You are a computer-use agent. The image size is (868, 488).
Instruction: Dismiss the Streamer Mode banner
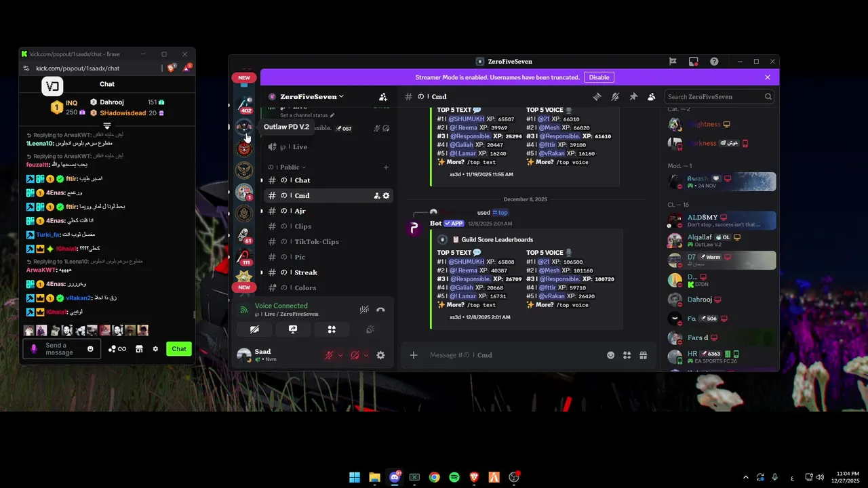coord(768,77)
